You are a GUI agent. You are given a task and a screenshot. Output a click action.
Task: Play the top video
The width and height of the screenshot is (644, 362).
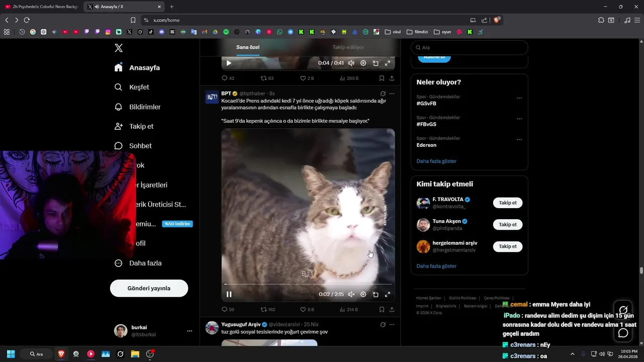[x=229, y=63]
